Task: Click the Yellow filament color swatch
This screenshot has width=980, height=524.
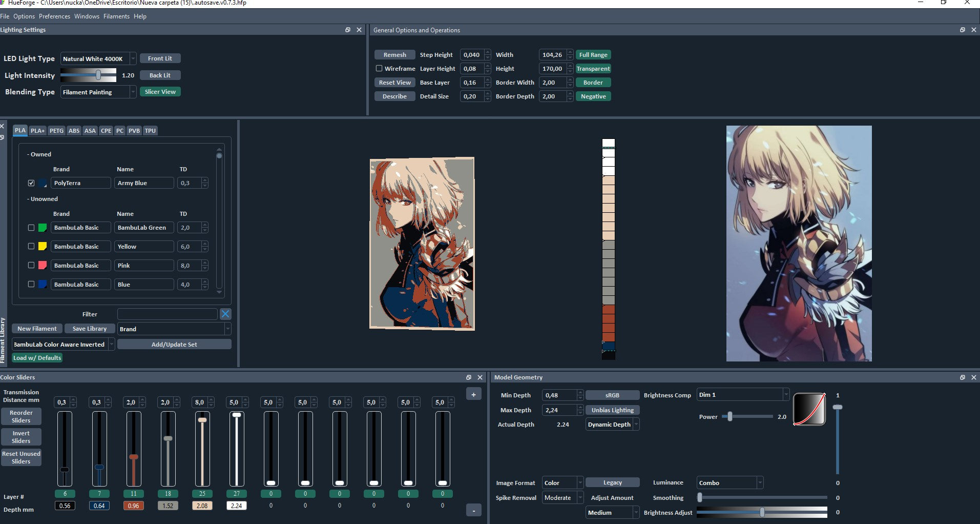Action: tap(43, 247)
